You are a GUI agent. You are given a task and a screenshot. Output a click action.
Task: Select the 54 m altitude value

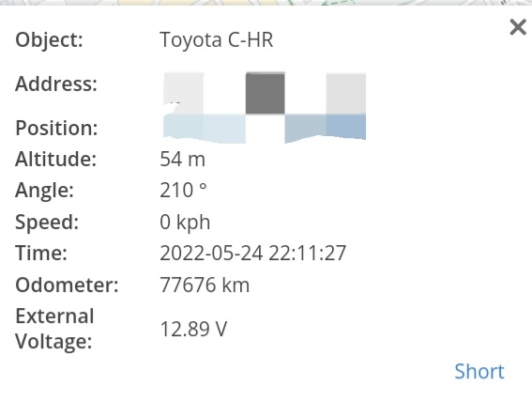(183, 159)
